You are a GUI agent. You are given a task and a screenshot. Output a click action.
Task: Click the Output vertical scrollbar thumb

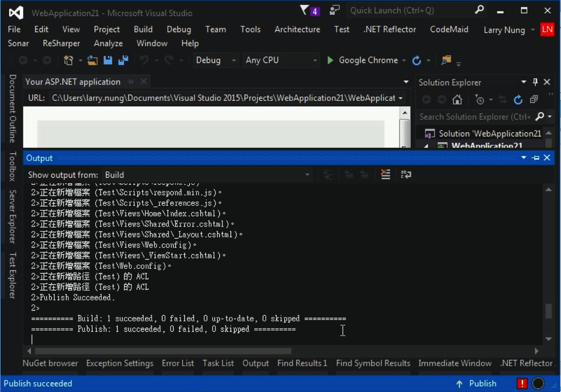[548, 311]
